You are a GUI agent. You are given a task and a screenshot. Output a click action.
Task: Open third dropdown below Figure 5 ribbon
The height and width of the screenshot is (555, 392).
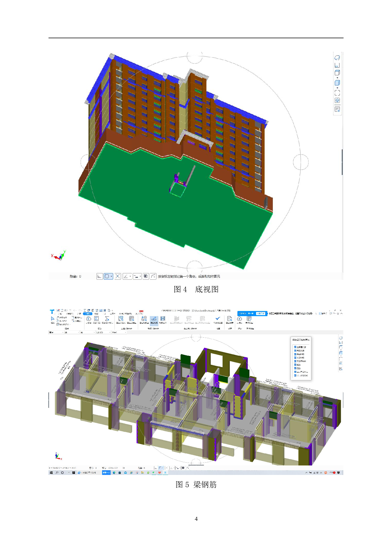coord(88,332)
